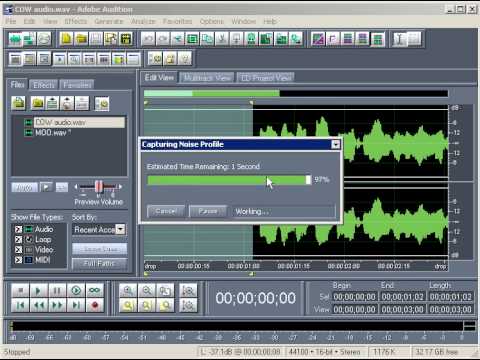Click the Pause transport button
480x360 pixels.
coord(57,291)
